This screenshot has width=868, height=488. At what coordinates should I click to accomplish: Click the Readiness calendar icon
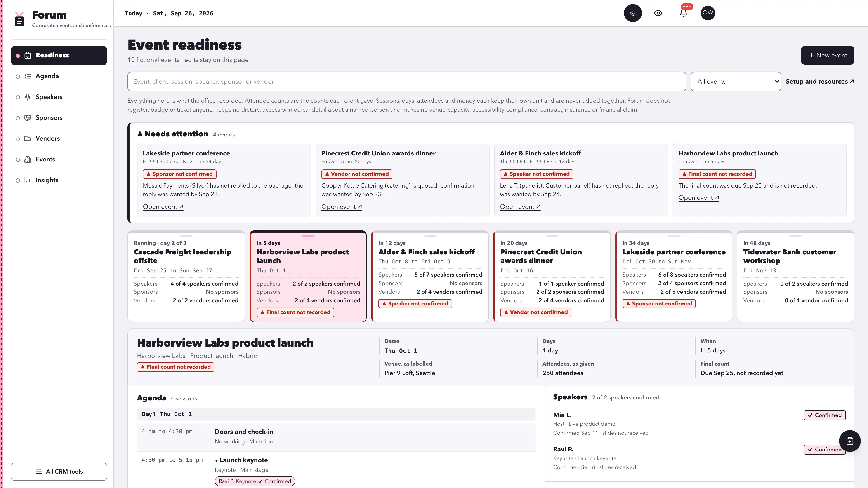[28, 56]
